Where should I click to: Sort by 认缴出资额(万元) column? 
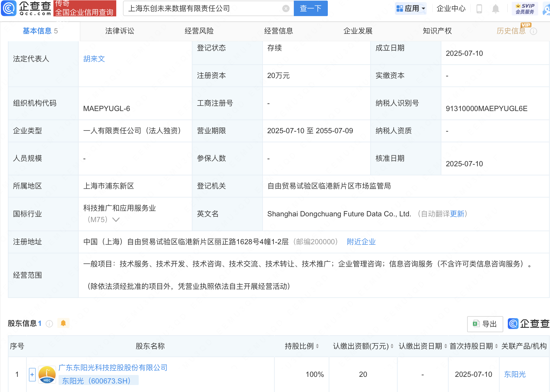point(392,346)
